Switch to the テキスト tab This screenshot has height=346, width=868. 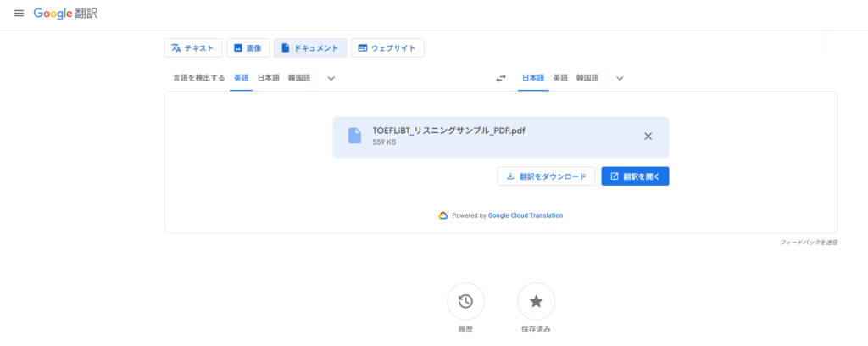point(193,48)
